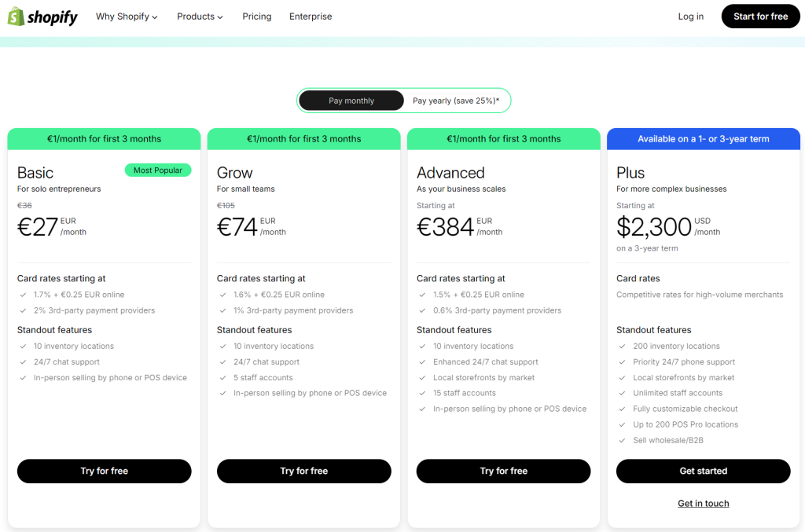Click Get started on the Plus plan
The height and width of the screenshot is (532, 805).
tap(704, 471)
